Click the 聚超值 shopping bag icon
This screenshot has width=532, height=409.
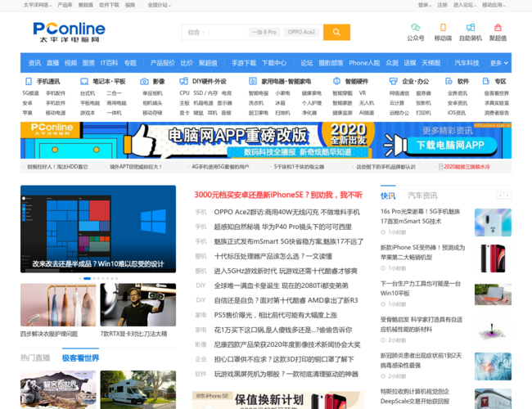coord(498,28)
